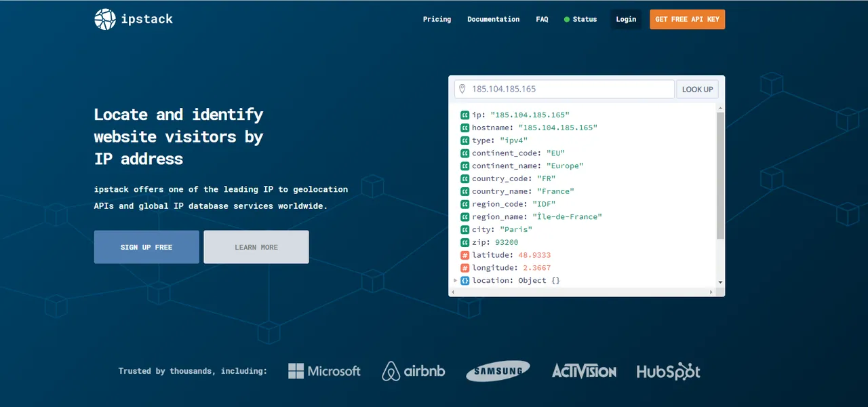This screenshot has height=407, width=868.
Task: Click the string icon beside type
Action: 465,140
